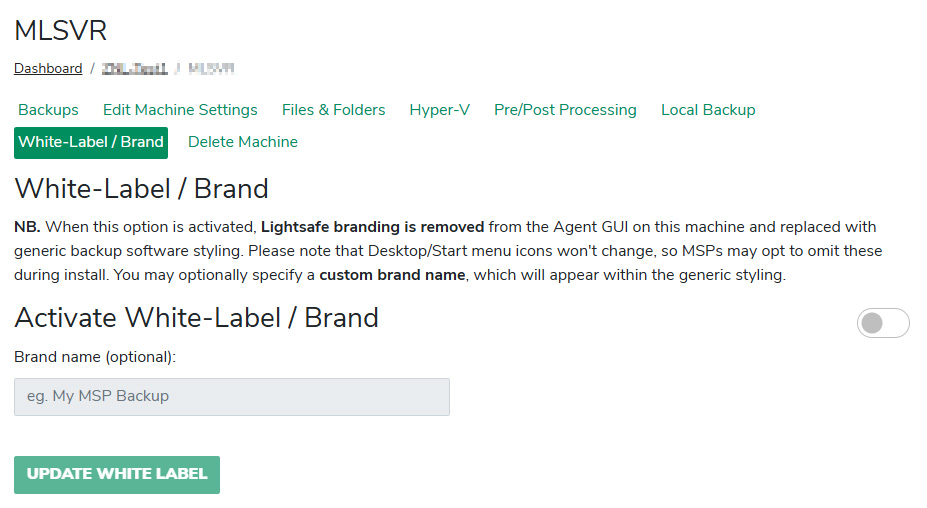Click the White-Label / Brand section heading

tap(141, 189)
